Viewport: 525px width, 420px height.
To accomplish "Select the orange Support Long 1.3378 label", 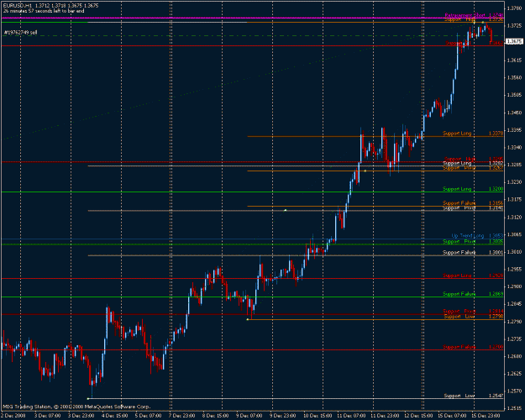I will click(x=473, y=134).
